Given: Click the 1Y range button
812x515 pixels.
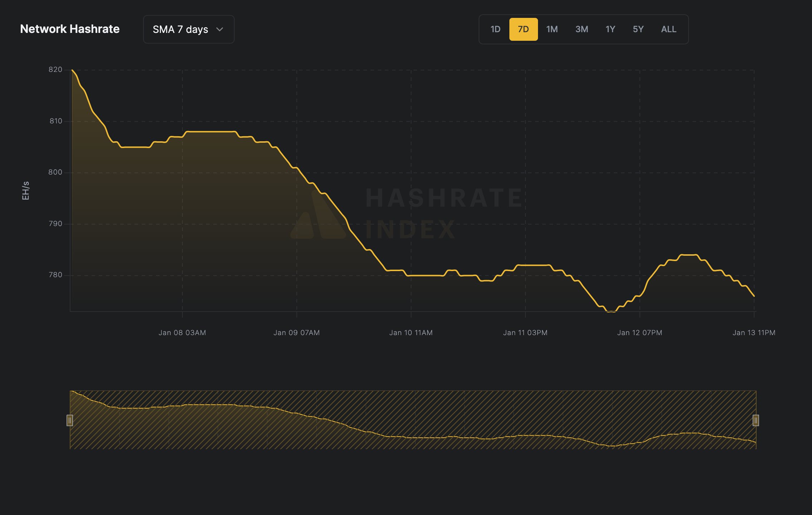Looking at the screenshot, I should pos(610,29).
